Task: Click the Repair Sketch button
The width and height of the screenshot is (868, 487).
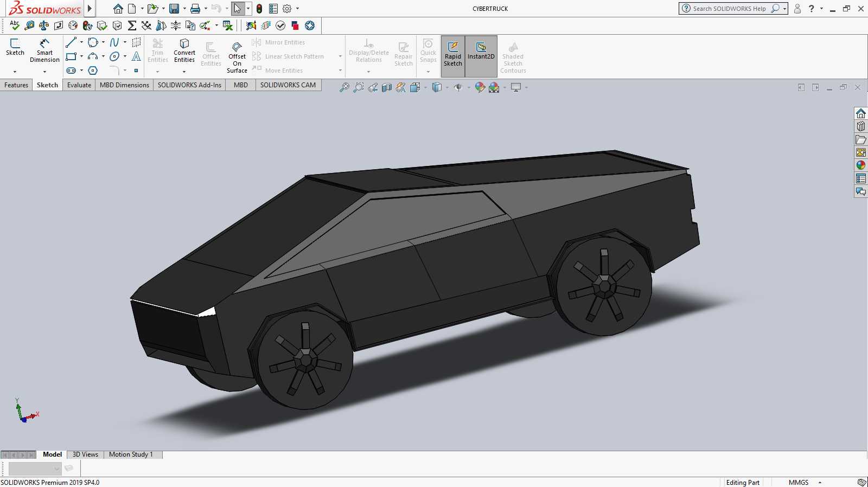Action: click(404, 55)
